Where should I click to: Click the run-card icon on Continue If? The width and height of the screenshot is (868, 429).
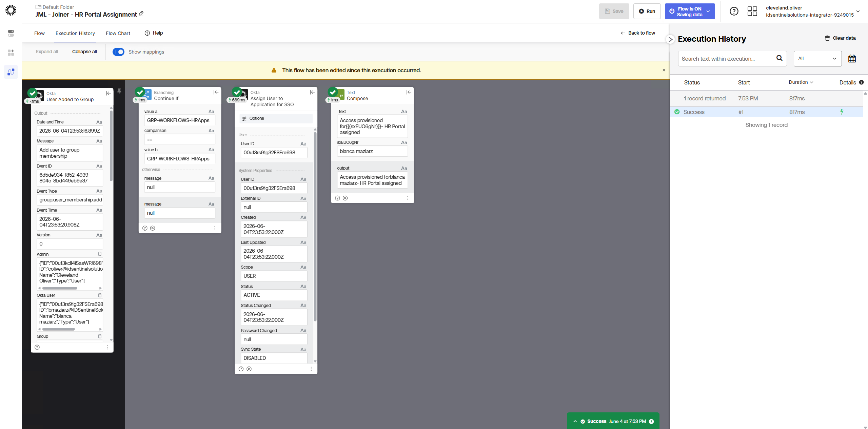[x=153, y=228]
